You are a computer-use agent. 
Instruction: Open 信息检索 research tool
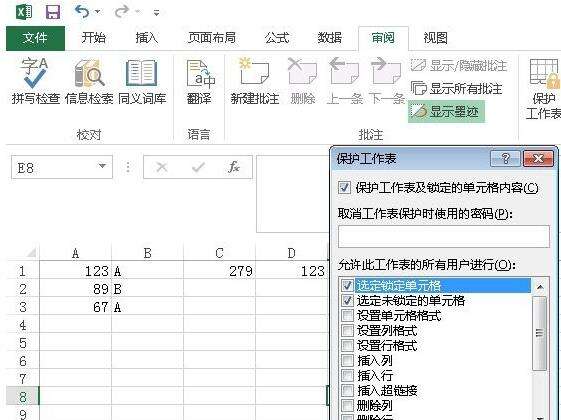pyautogui.click(x=89, y=81)
